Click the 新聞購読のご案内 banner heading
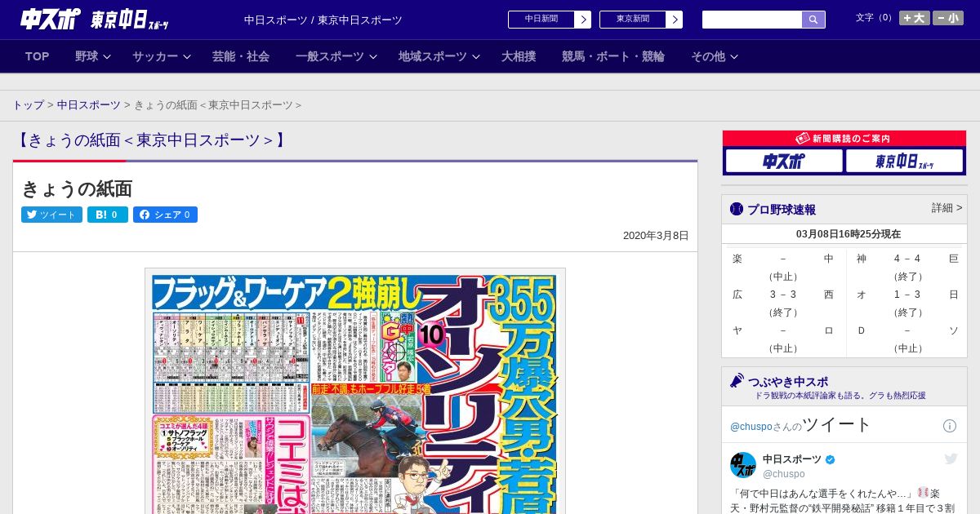980x514 pixels. pyautogui.click(x=844, y=139)
